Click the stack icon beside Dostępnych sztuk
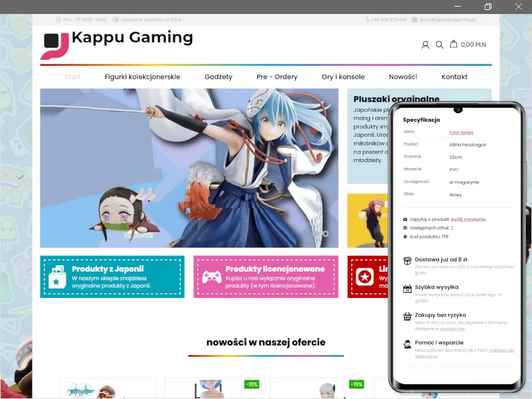This screenshot has width=532, height=399. click(405, 228)
